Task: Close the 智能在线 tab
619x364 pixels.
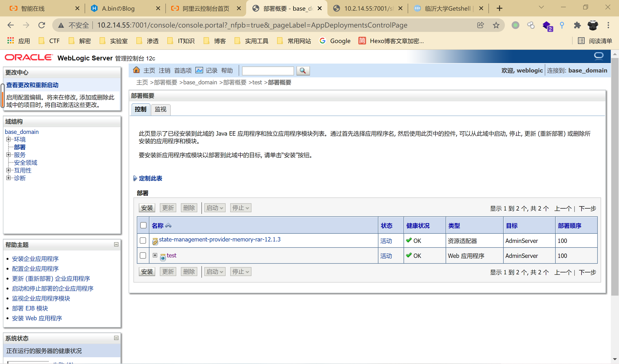Action: click(x=77, y=8)
